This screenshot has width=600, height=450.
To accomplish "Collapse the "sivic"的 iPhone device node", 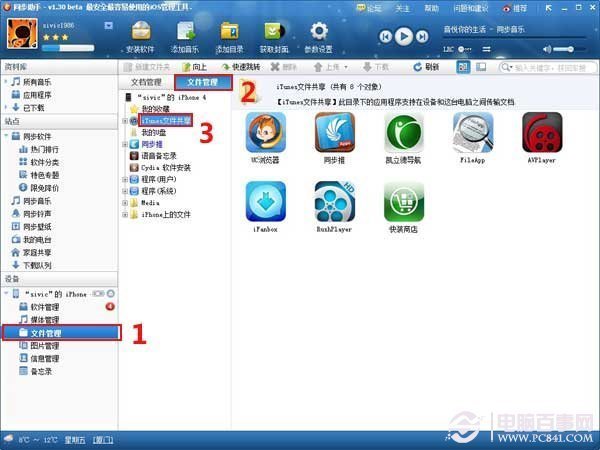I will [6, 294].
